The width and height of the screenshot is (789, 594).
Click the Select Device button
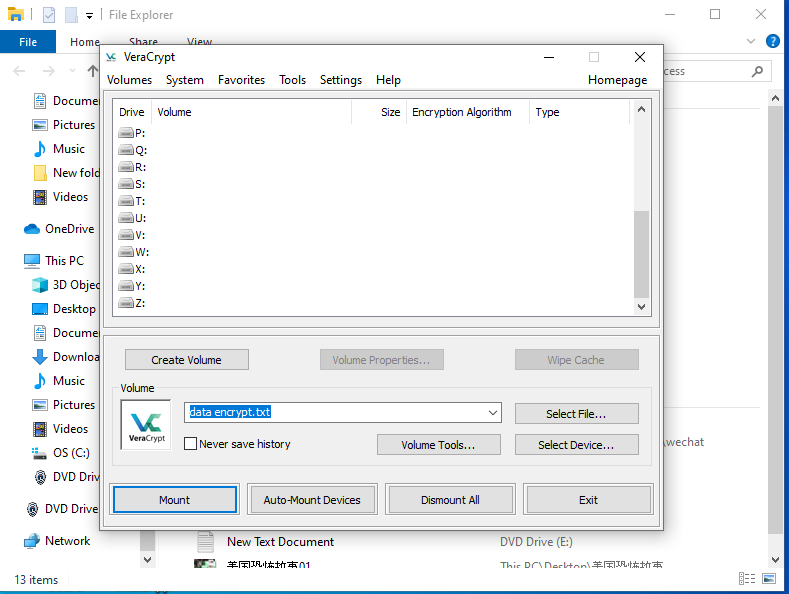coord(576,445)
